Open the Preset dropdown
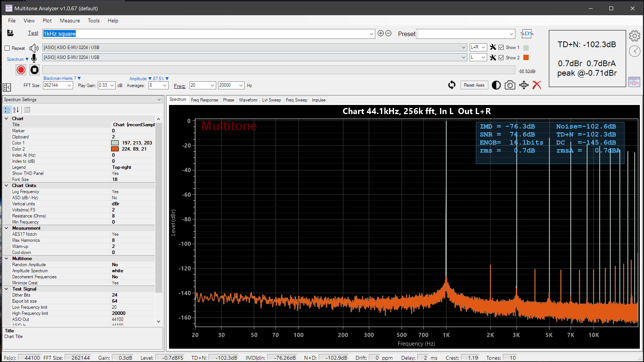644x362 pixels. coord(512,34)
